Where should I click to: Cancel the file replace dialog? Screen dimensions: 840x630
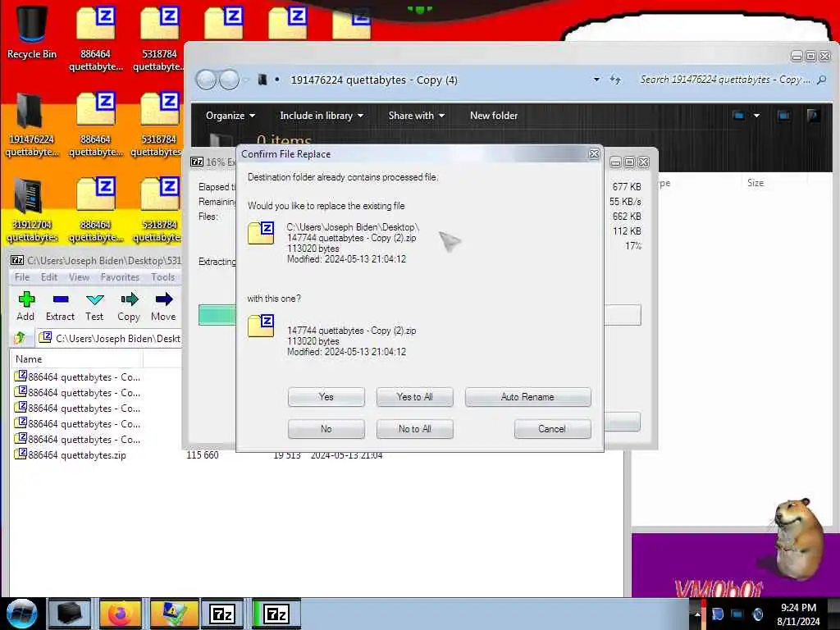(552, 428)
